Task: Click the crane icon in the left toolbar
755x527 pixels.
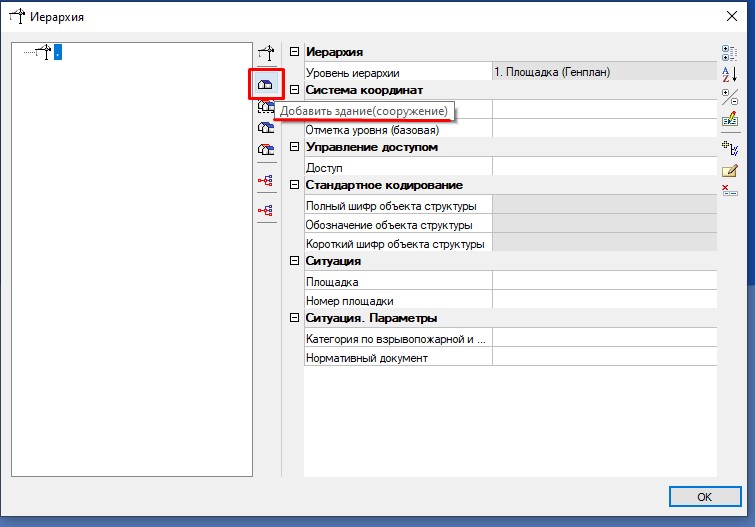Action: click(x=266, y=55)
